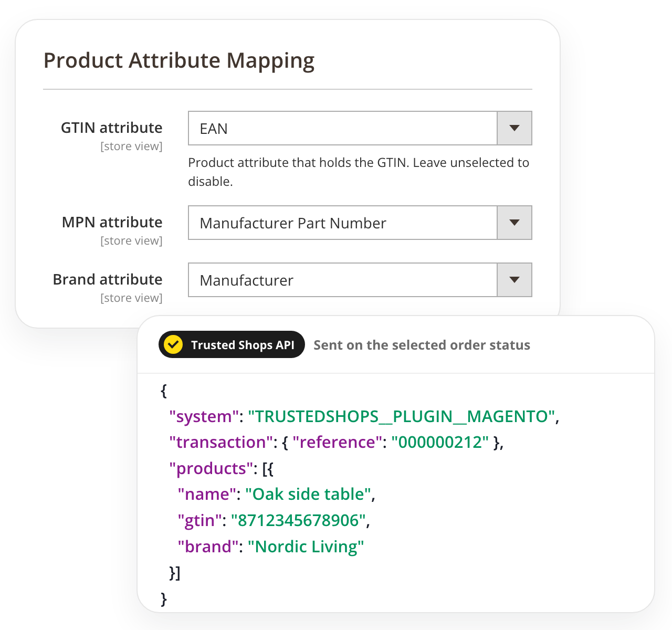The width and height of the screenshot is (672, 630).
Task: Open the Brand attribute dropdown arrow
Action: [514, 280]
